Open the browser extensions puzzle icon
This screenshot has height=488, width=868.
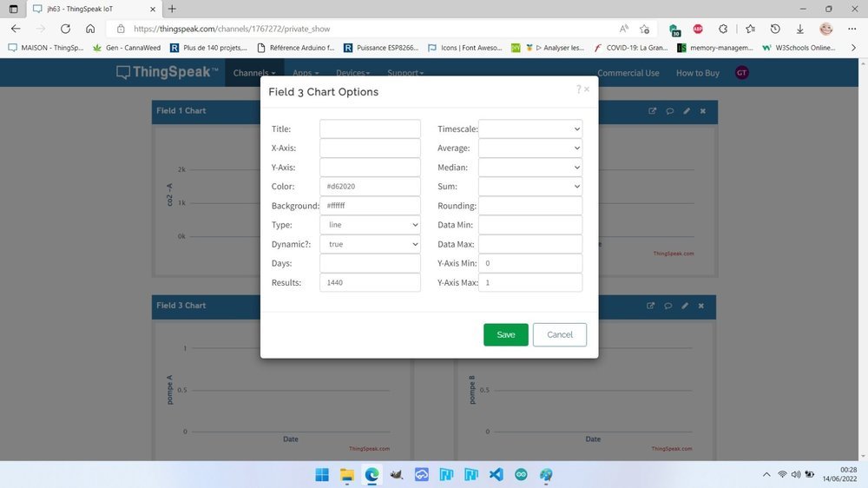tap(723, 29)
